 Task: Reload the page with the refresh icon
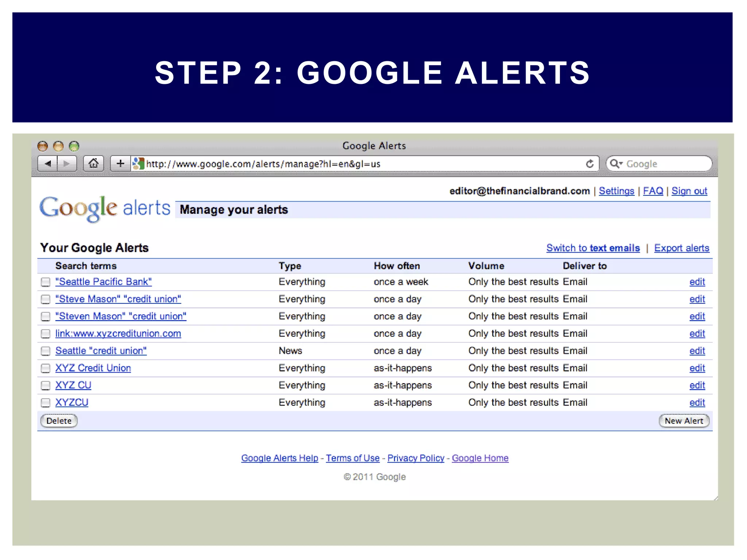pos(589,164)
